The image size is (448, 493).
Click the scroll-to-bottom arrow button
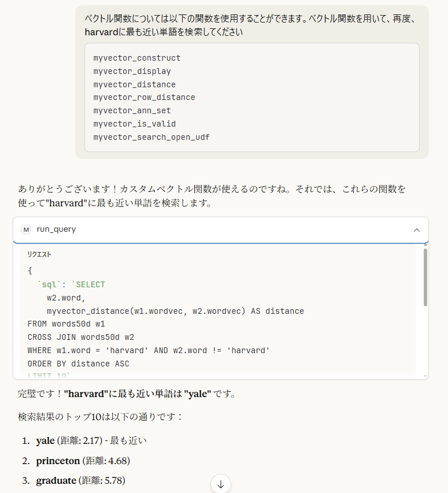coord(221,484)
